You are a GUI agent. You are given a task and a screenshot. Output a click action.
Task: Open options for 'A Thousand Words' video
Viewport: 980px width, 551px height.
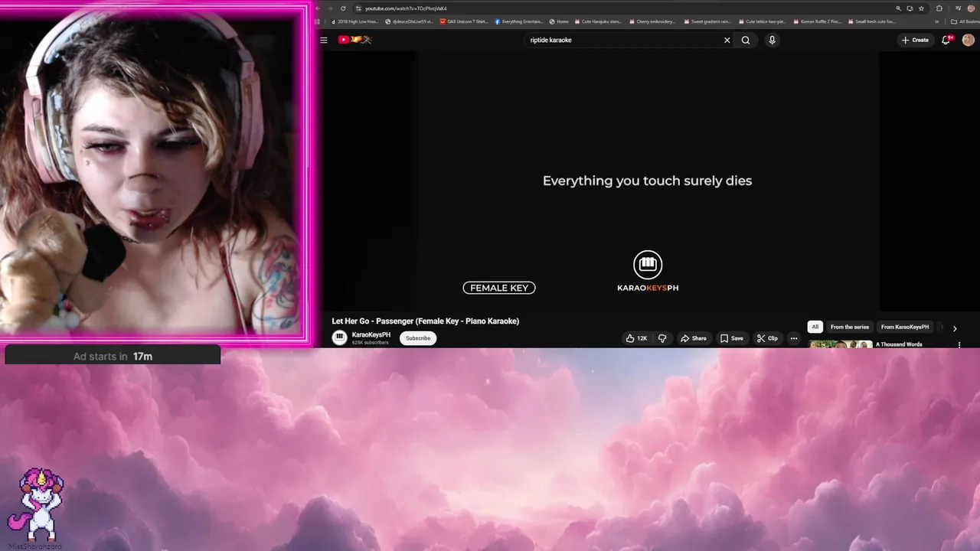[x=959, y=344]
